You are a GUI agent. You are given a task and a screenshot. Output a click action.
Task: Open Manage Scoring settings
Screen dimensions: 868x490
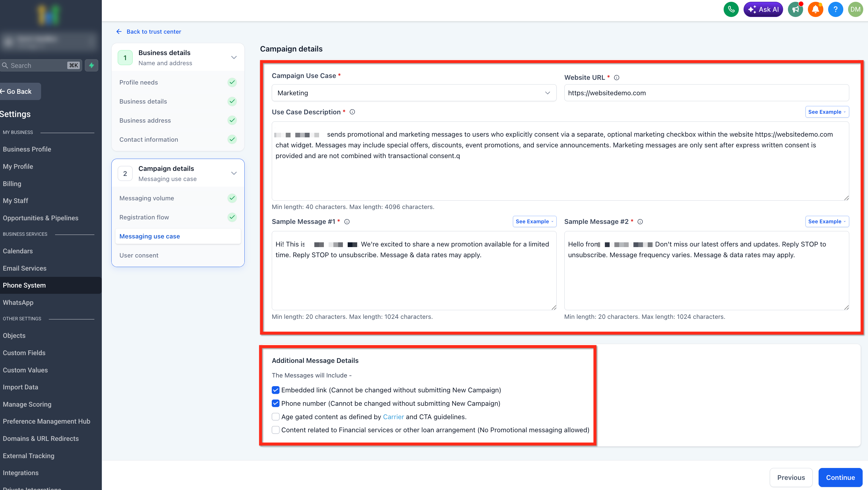click(27, 404)
